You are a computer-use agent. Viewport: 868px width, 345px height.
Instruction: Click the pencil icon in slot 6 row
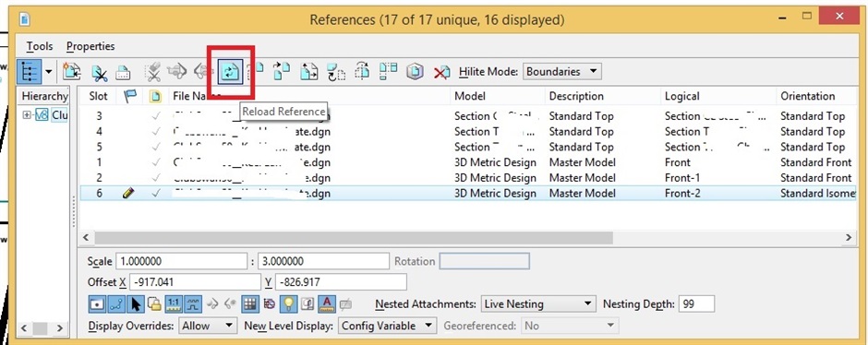[128, 194]
